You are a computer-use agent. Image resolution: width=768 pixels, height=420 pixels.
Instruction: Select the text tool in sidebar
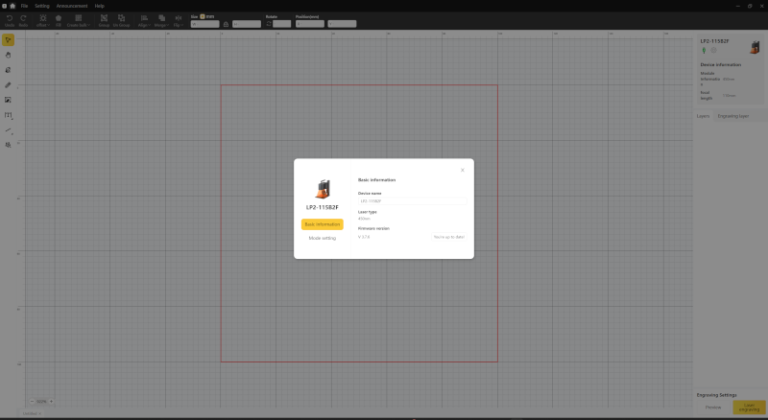(x=8, y=115)
